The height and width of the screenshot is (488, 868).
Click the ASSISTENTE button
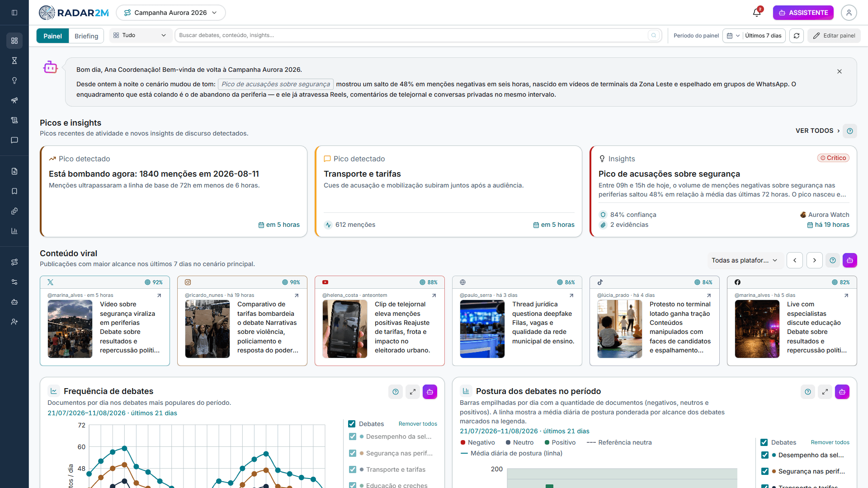(803, 13)
